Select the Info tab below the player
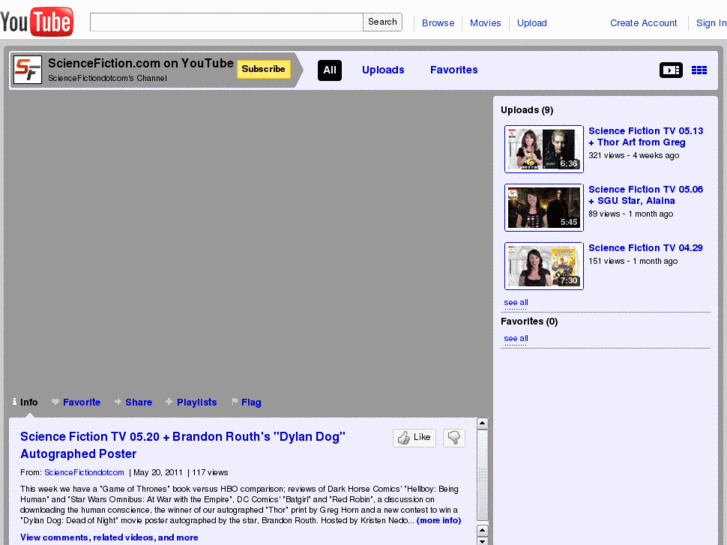The height and width of the screenshot is (545, 727). click(x=29, y=402)
